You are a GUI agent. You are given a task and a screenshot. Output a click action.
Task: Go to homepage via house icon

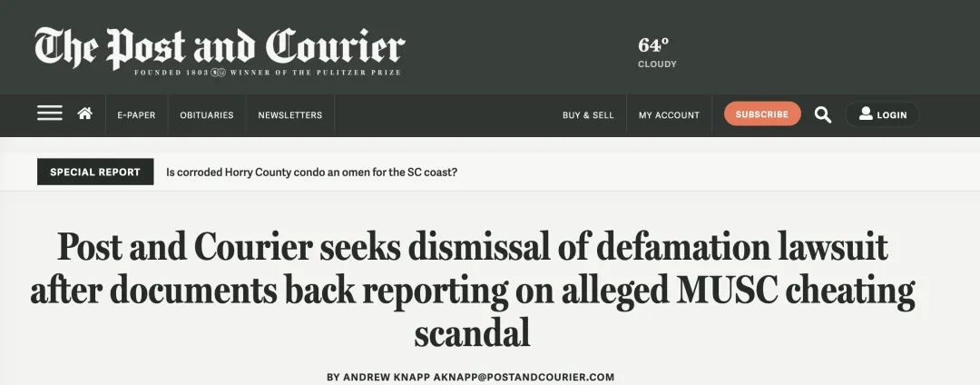(85, 114)
